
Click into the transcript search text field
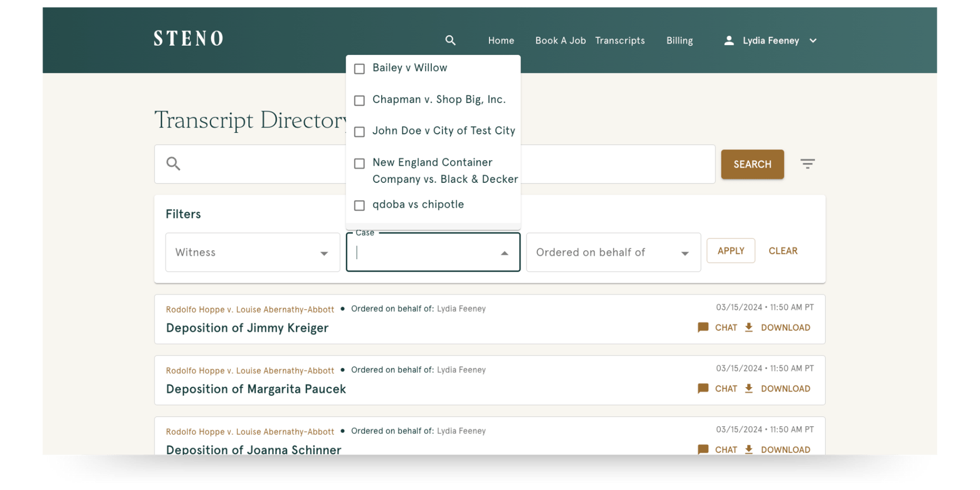261,164
